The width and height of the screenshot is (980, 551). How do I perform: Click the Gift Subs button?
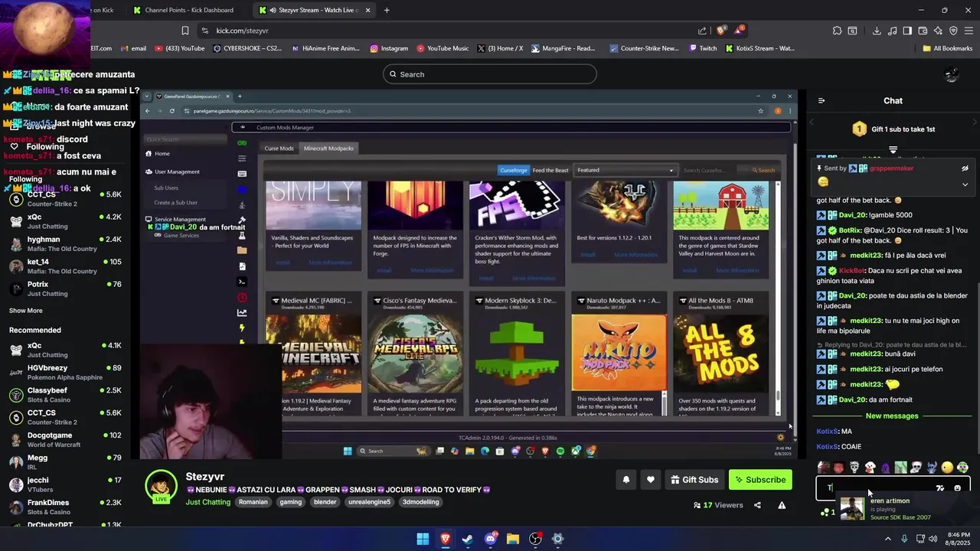tap(694, 480)
